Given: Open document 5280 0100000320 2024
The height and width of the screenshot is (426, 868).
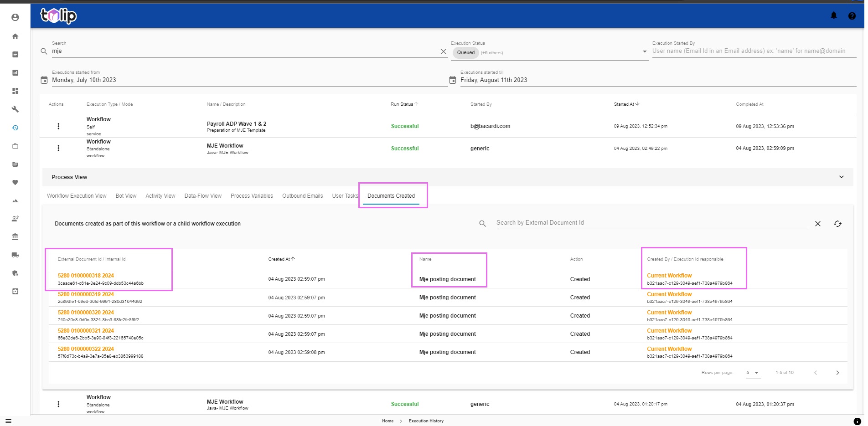Looking at the screenshot, I should 86,313.
